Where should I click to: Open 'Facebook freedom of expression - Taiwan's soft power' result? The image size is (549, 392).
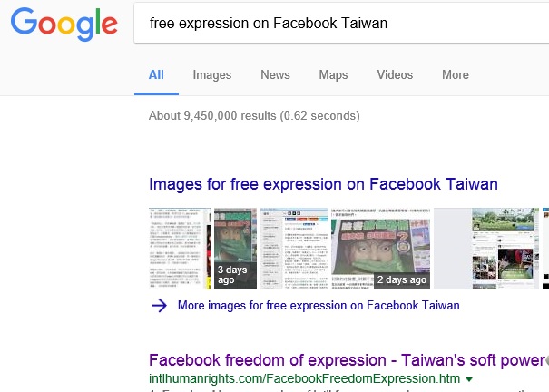pyautogui.click(x=348, y=360)
